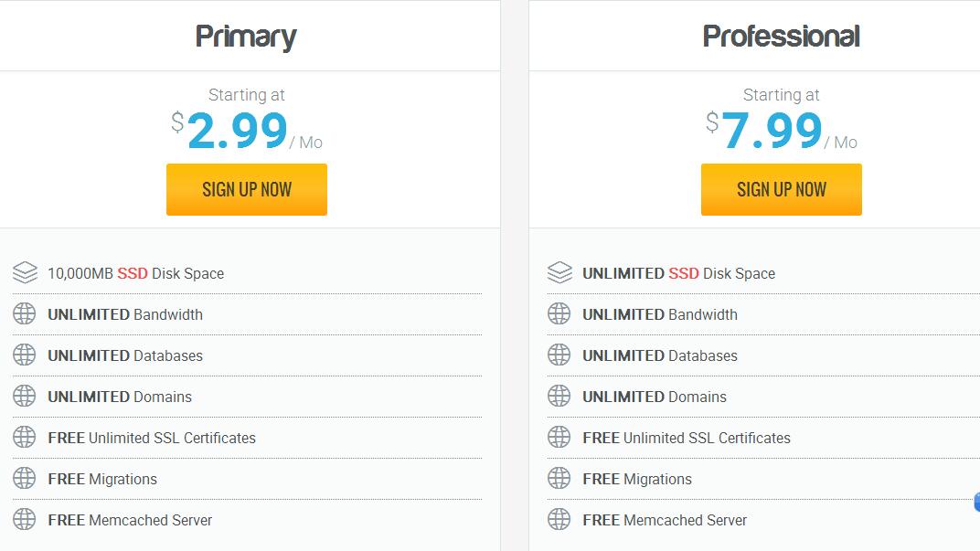Click the $7.99 price text
This screenshot has height=551, width=980.
click(772, 132)
